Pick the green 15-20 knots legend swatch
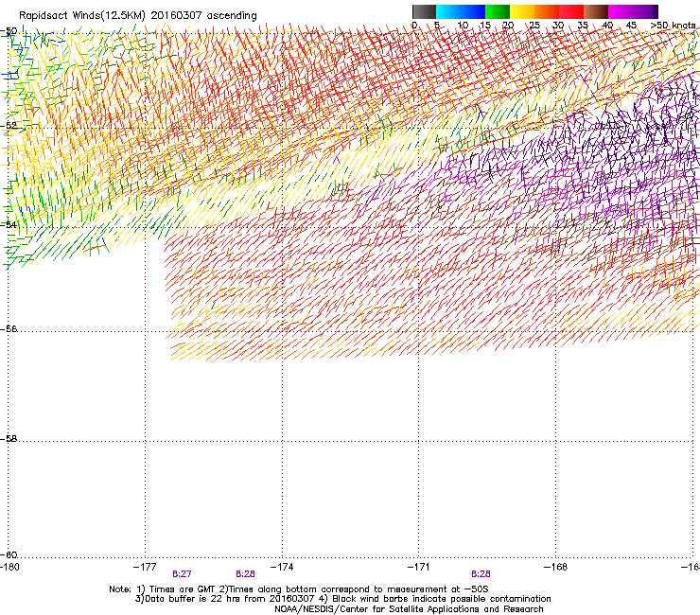This screenshot has width=700, height=615. (x=498, y=11)
